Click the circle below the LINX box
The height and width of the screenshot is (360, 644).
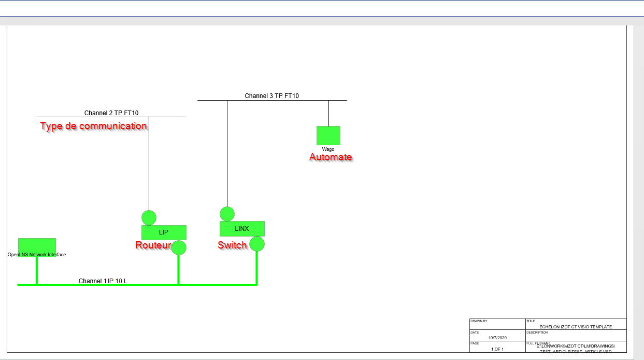click(257, 244)
